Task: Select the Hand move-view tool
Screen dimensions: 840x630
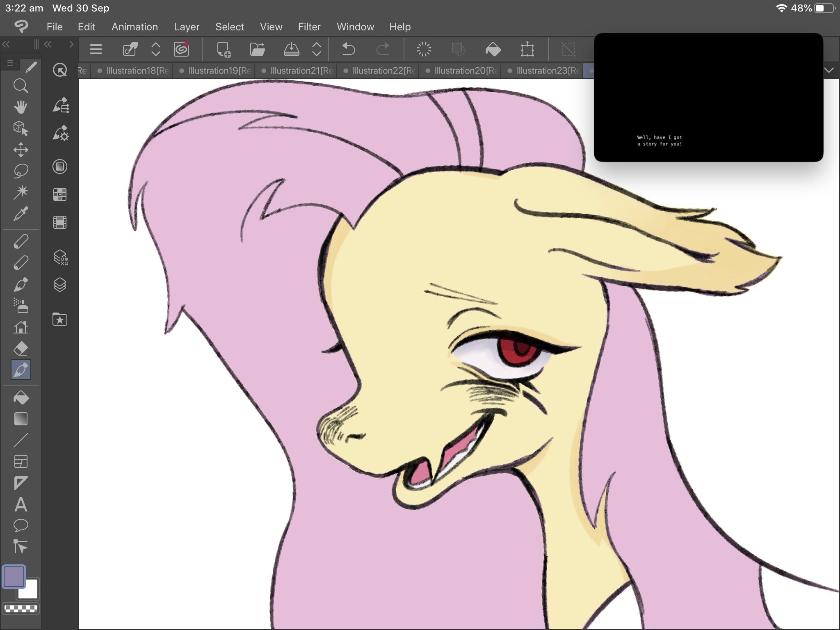Action: pos(21,107)
